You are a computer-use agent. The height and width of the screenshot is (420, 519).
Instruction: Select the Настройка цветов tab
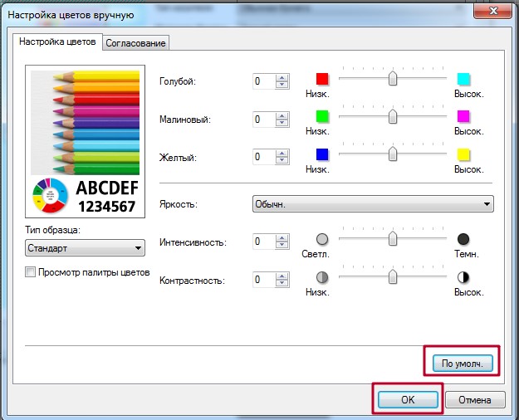[x=58, y=42]
